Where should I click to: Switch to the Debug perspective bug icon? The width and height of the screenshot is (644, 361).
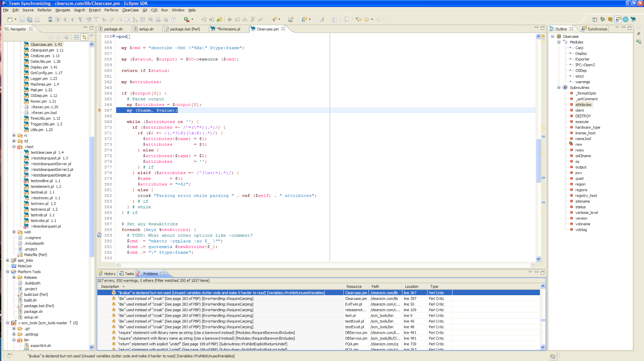[x=603, y=19]
